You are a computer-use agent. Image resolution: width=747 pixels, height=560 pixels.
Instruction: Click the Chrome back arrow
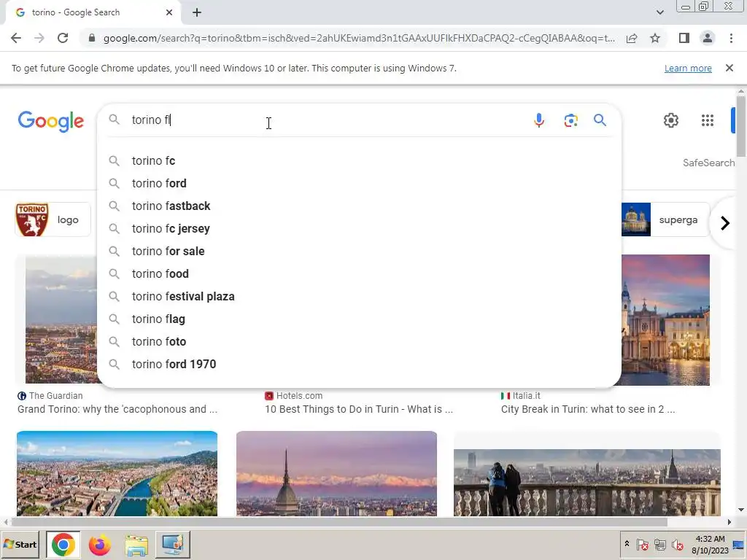pos(16,38)
